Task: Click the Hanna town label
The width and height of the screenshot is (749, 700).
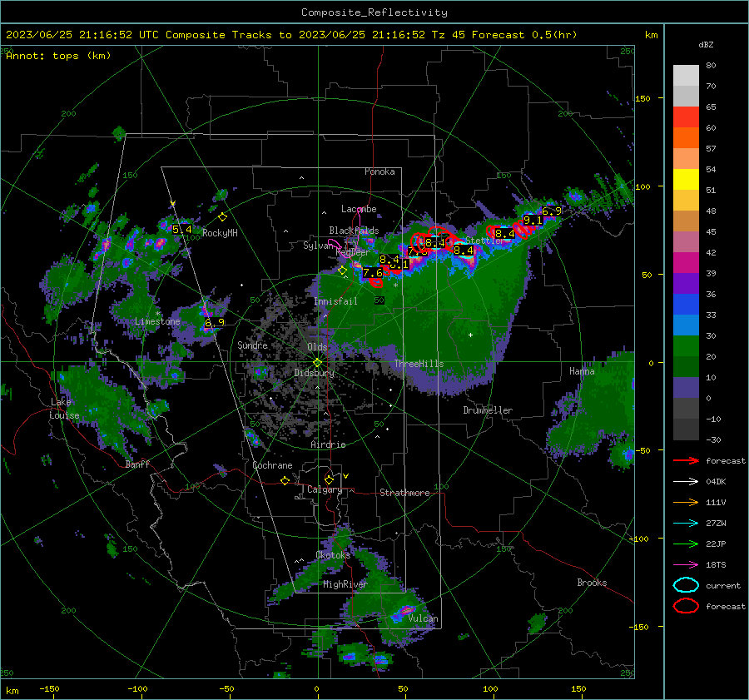Action: [x=582, y=371]
